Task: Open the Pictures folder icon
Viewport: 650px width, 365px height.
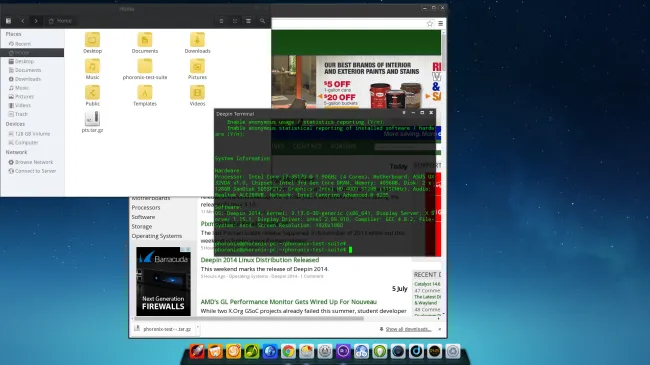Action: 197,69
